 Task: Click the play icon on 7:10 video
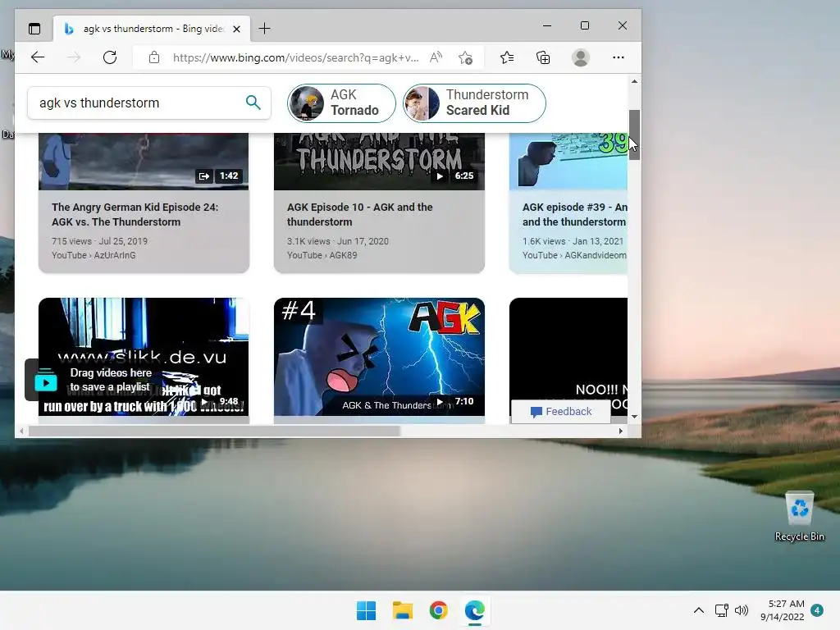click(440, 401)
